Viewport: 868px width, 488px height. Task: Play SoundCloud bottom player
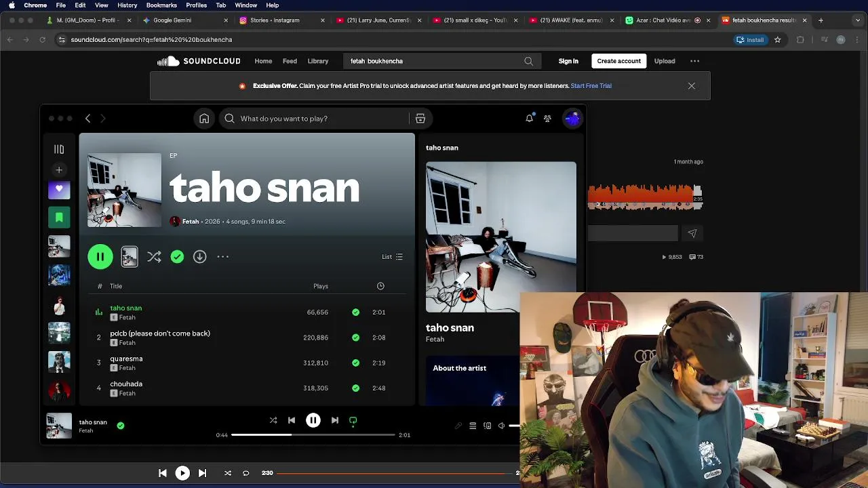tap(182, 473)
